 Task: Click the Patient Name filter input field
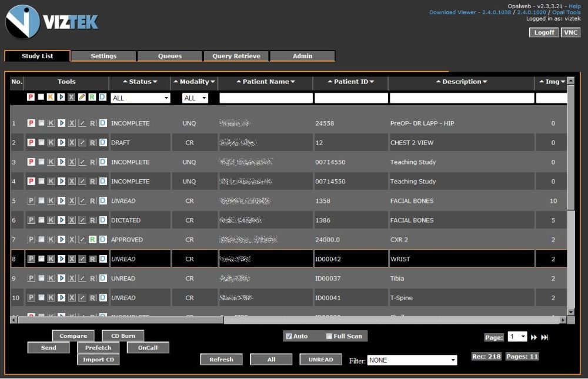pos(266,98)
